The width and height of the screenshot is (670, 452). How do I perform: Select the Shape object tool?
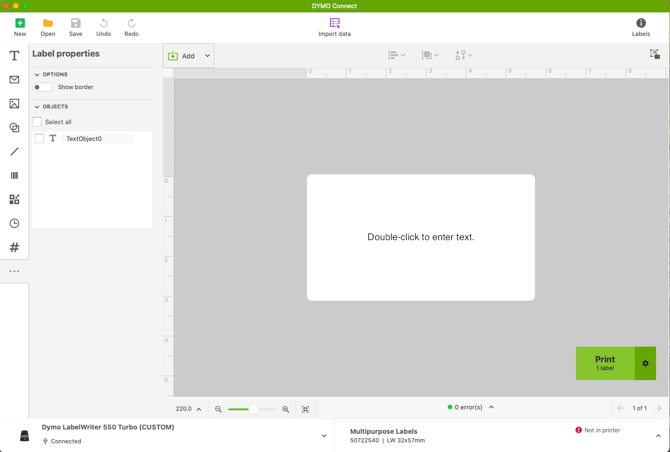14,128
